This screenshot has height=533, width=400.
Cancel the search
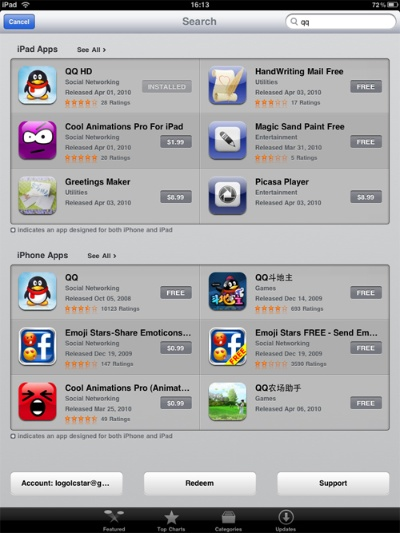coord(19,22)
